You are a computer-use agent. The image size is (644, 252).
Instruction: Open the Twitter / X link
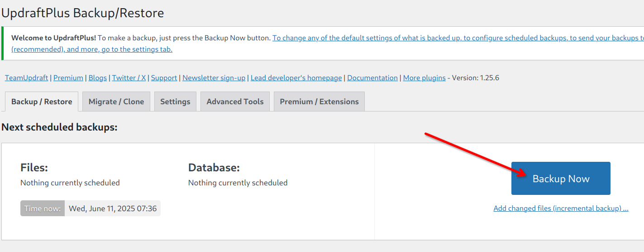129,78
